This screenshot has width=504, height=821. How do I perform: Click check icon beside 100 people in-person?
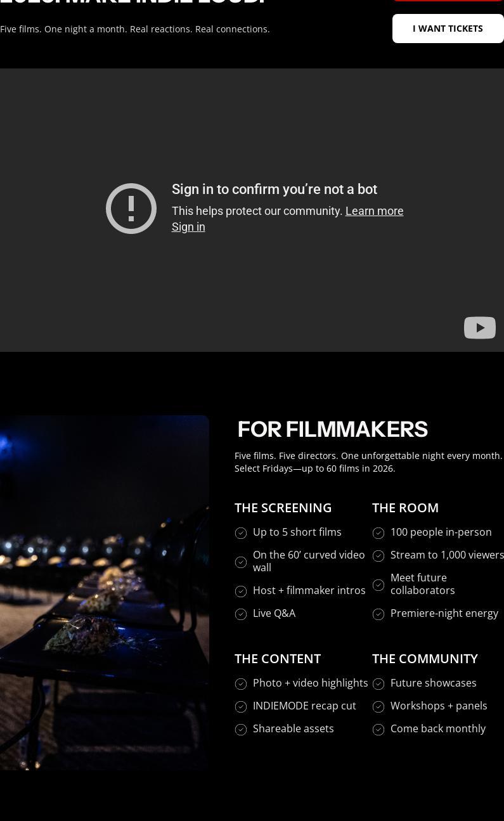pyautogui.click(x=378, y=533)
